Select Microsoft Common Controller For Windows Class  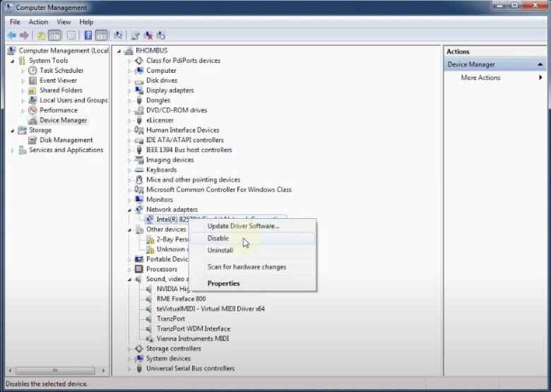[219, 190]
